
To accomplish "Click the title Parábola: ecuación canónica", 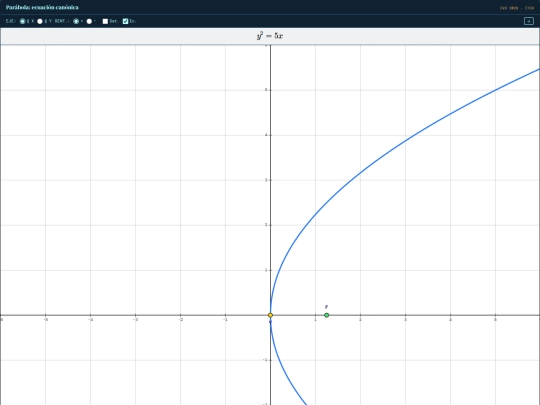I will [42, 7].
